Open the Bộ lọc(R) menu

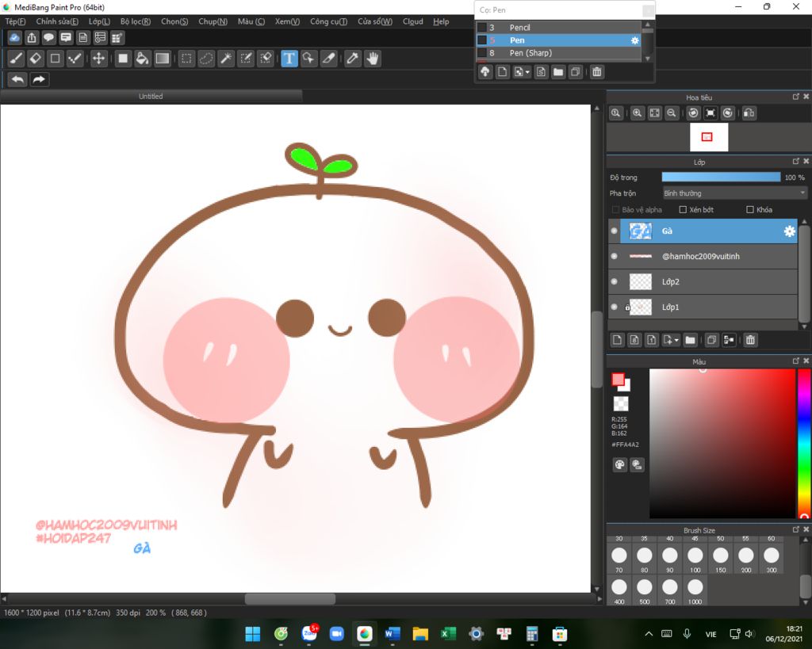[136, 21]
